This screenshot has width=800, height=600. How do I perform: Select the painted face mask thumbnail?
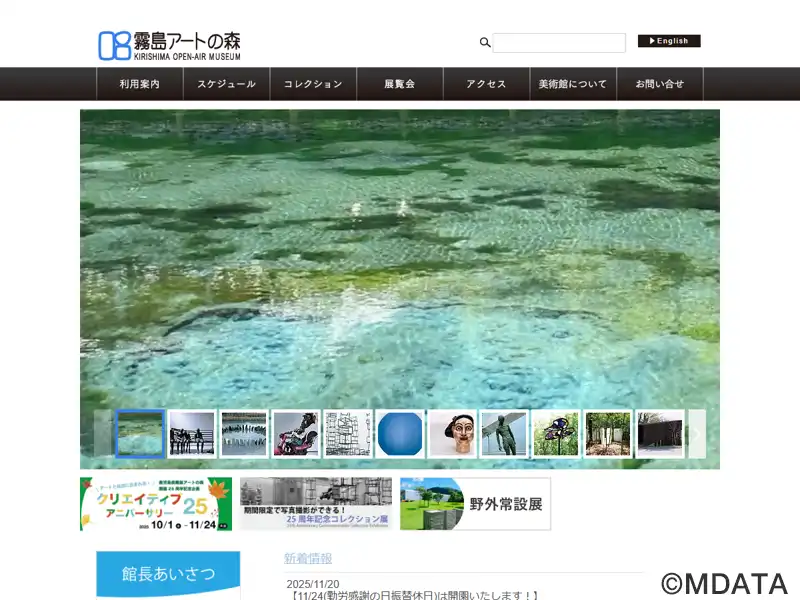[x=452, y=434]
